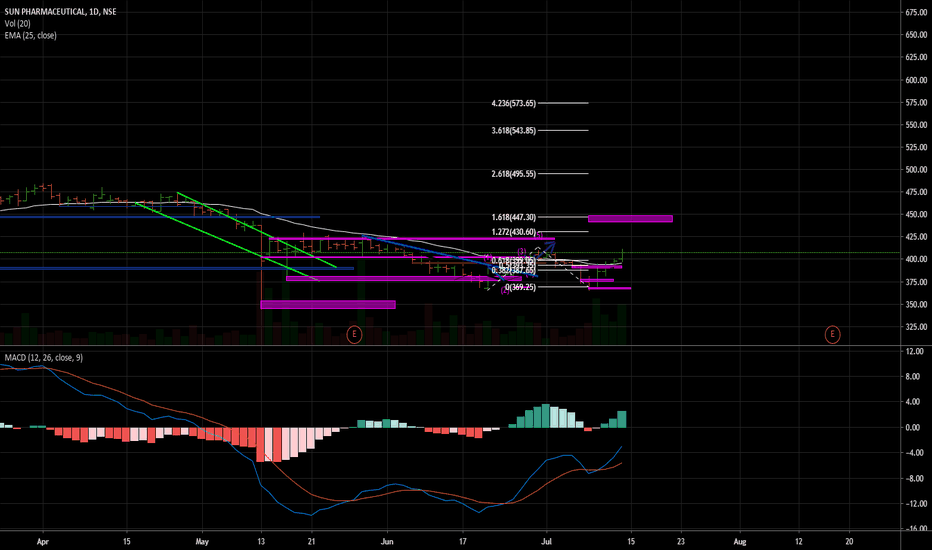Click the 0(369.25) Fibonacci level label

click(521, 287)
